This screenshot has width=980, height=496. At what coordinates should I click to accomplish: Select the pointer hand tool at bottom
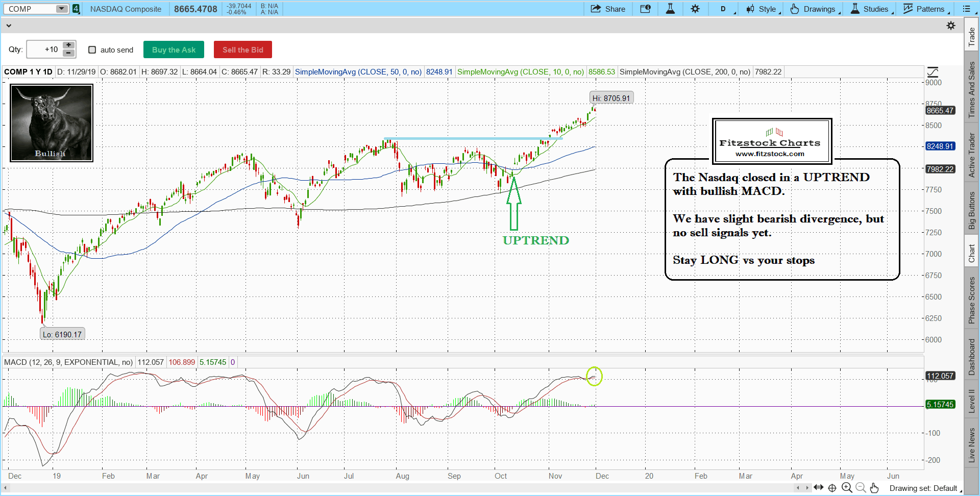tap(874, 488)
